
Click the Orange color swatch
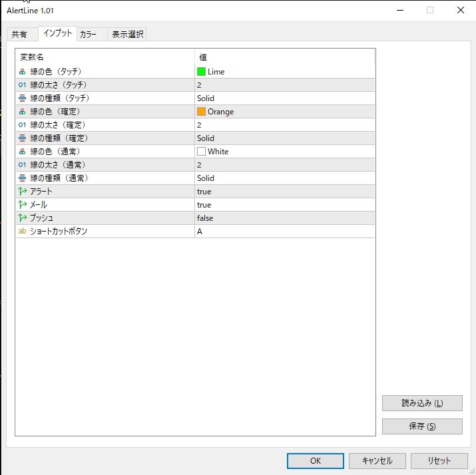coord(201,112)
